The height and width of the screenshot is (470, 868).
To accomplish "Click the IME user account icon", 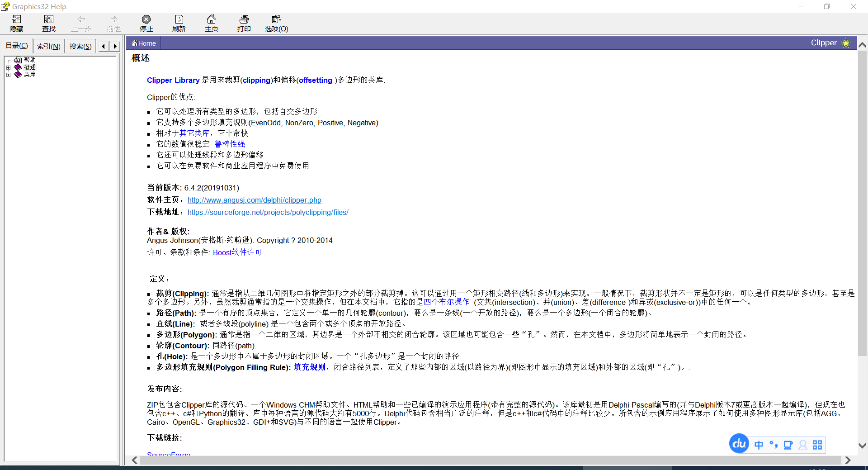I will pyautogui.click(x=803, y=445).
